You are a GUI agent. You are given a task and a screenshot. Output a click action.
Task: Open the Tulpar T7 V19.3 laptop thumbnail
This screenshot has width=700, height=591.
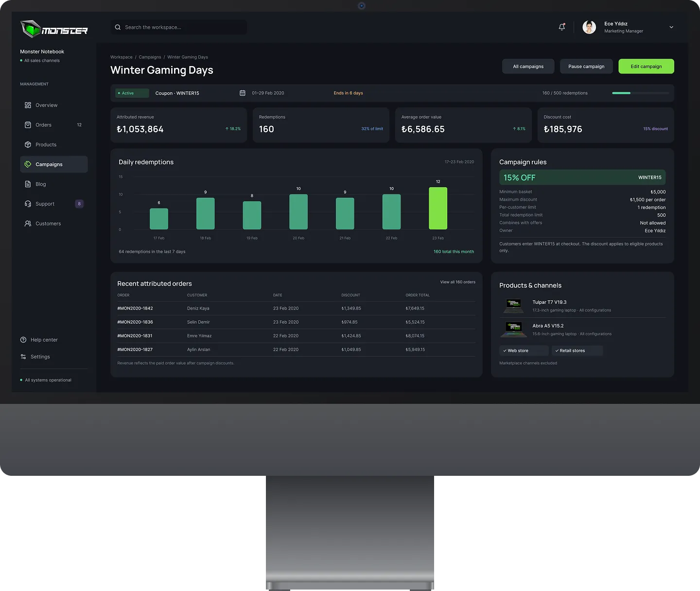pos(514,306)
